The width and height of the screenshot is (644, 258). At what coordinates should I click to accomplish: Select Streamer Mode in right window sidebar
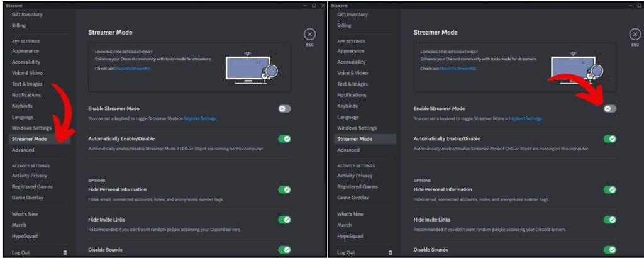pyautogui.click(x=365, y=139)
